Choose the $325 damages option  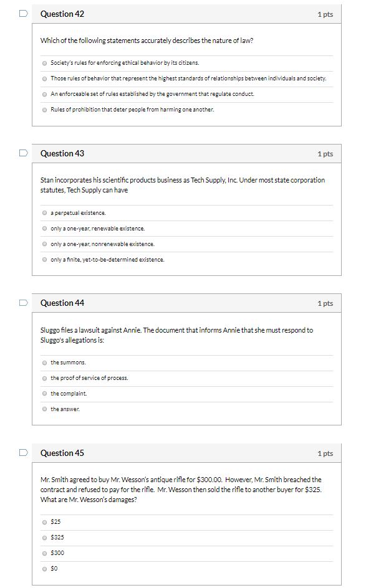[44, 538]
